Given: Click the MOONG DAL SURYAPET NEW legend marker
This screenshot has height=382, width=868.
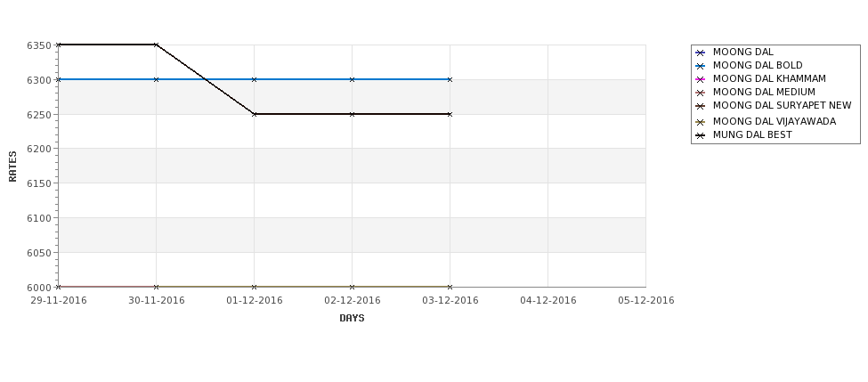Looking at the screenshot, I should [701, 106].
